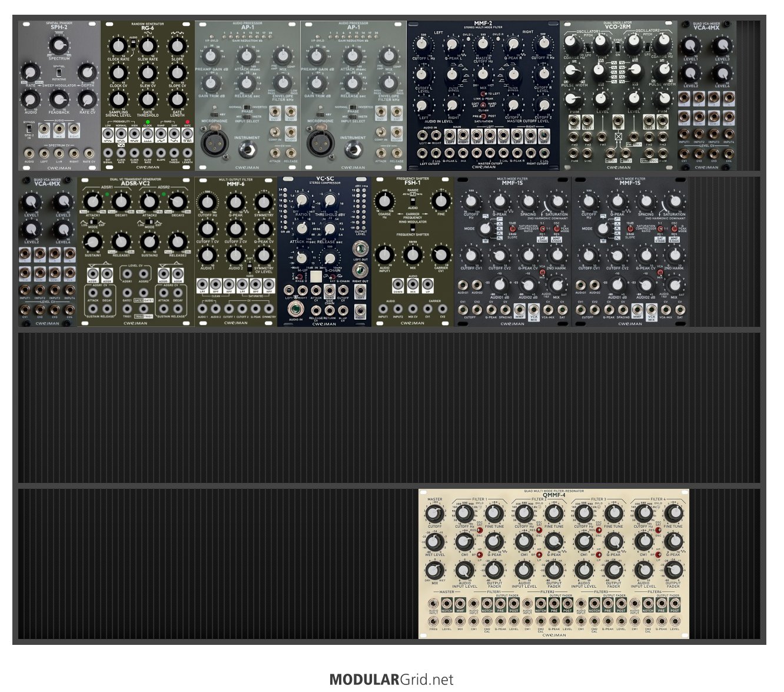784x692 pixels.
Task: Click the FSH-1 Up output jack
Action: tap(427, 284)
